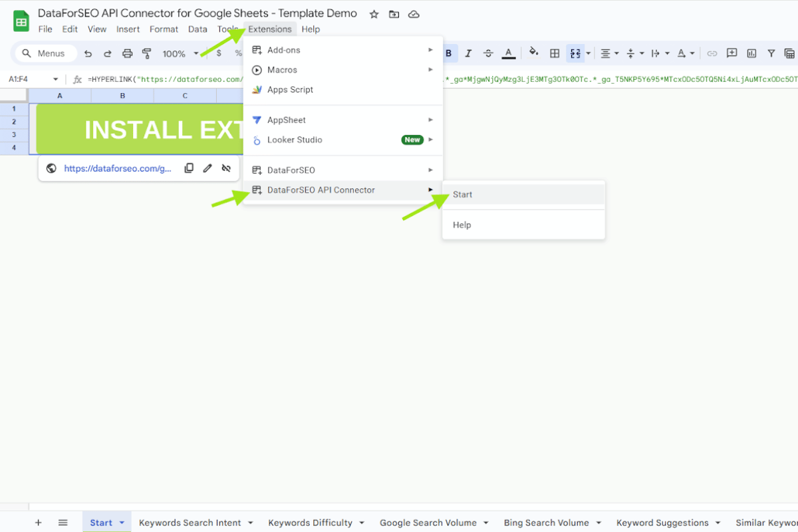Switch to the Keywords Difficulty sheet tab
Image resolution: width=798 pixels, height=532 pixels.
(309, 523)
